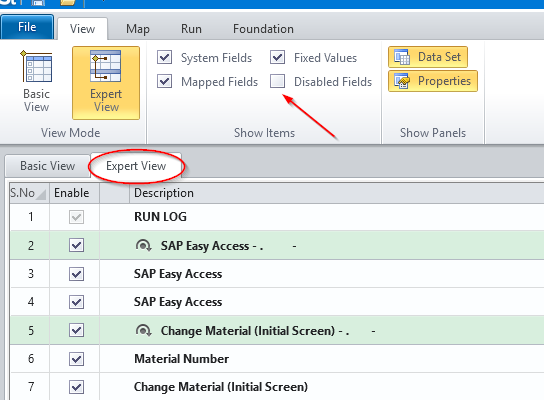Uncheck the Fixed Values checkbox
544x400 pixels.
click(x=278, y=57)
